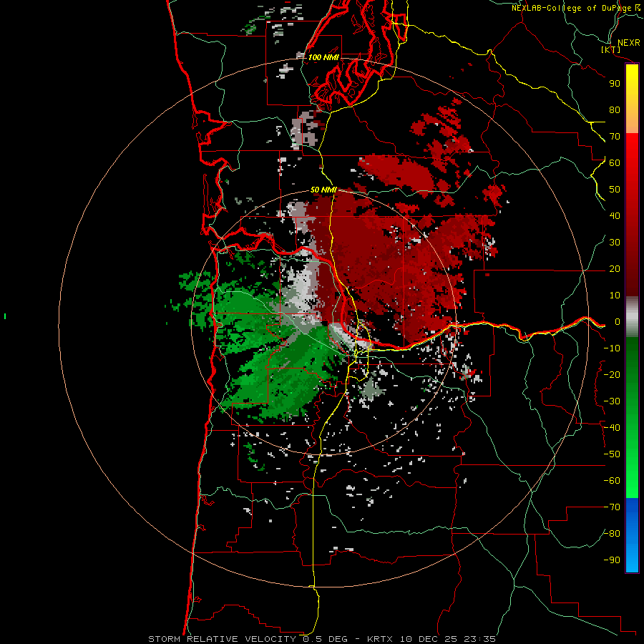Click the -90 value on the velocity scale
Viewport: 644px width, 644px height.
tap(612, 560)
